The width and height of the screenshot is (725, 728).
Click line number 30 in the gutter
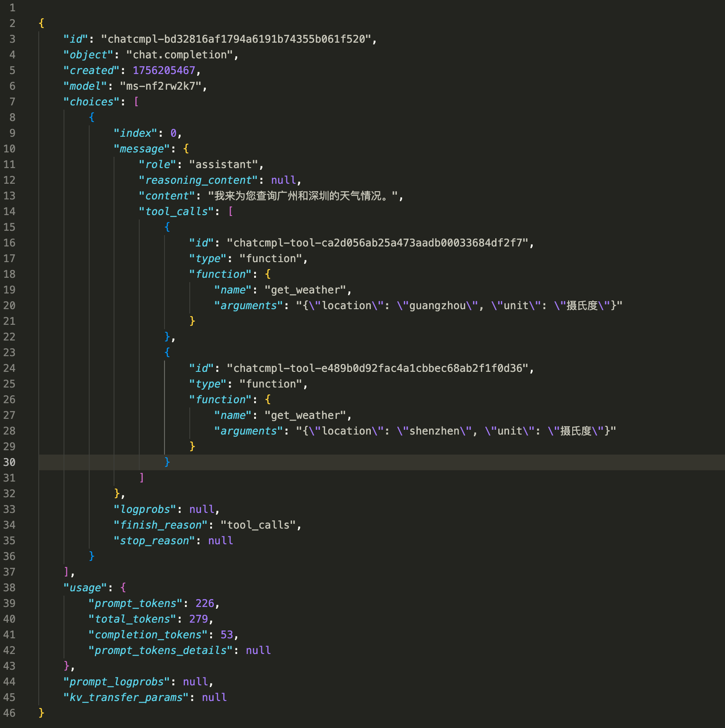(9, 462)
